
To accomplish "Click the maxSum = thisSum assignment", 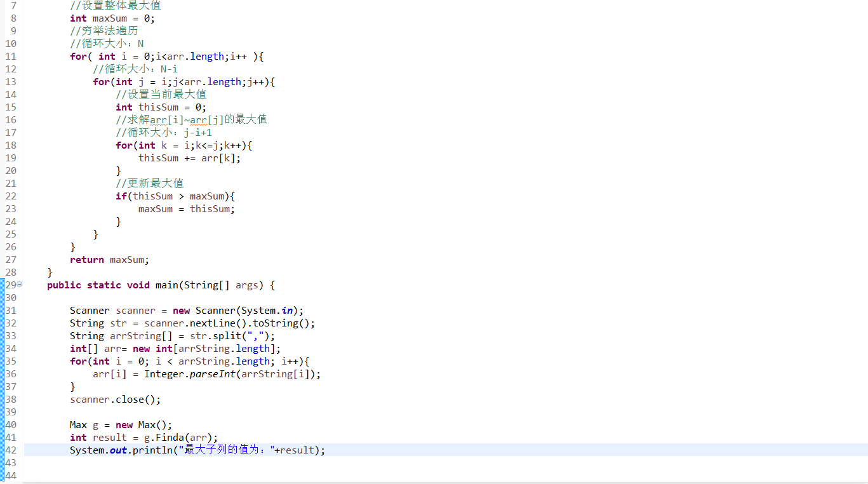I will coord(187,209).
